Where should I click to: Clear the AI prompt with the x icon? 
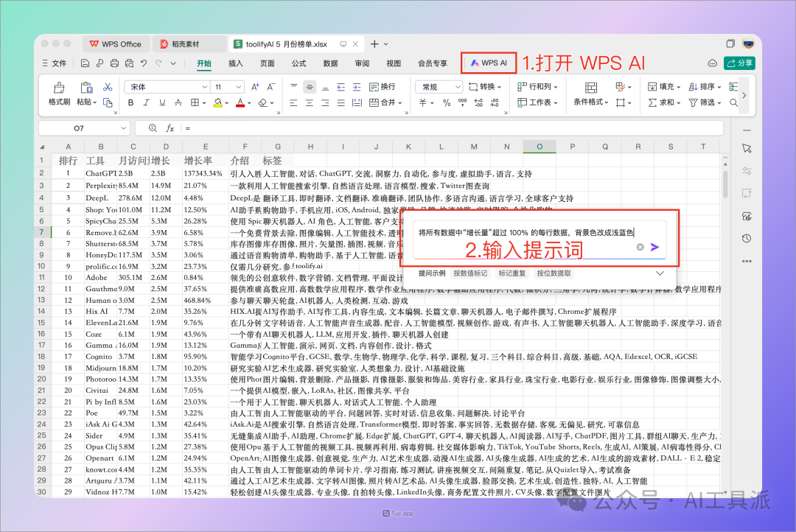640,248
